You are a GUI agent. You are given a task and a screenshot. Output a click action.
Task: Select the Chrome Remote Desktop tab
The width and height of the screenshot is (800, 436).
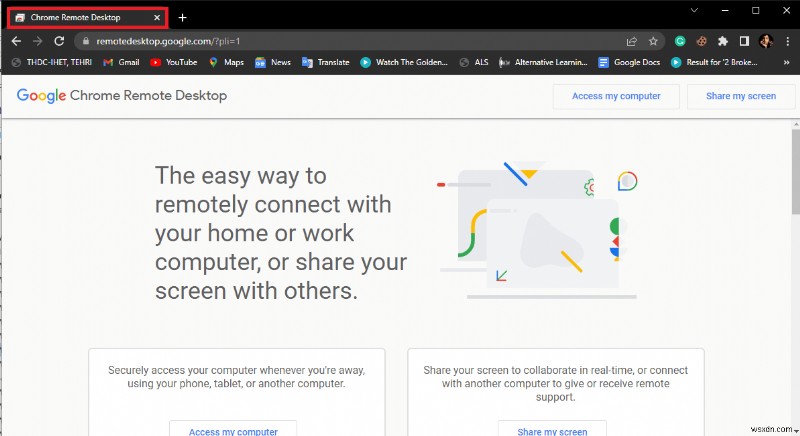(x=88, y=17)
